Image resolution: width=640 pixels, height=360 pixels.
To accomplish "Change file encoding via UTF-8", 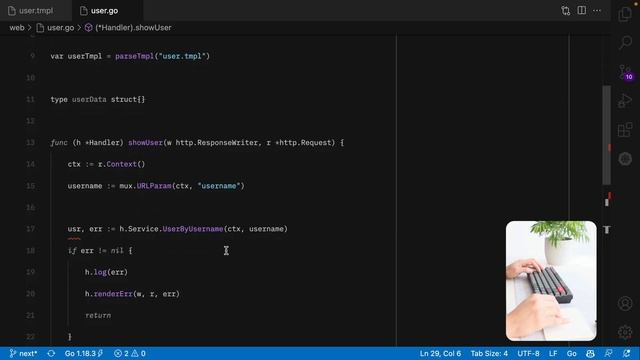I will click(x=528, y=353).
